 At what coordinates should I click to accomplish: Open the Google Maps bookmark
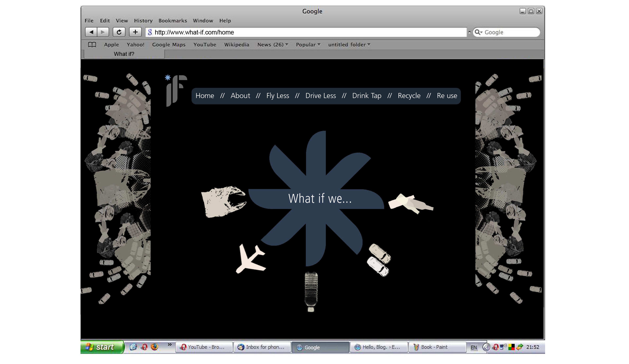coord(169,45)
